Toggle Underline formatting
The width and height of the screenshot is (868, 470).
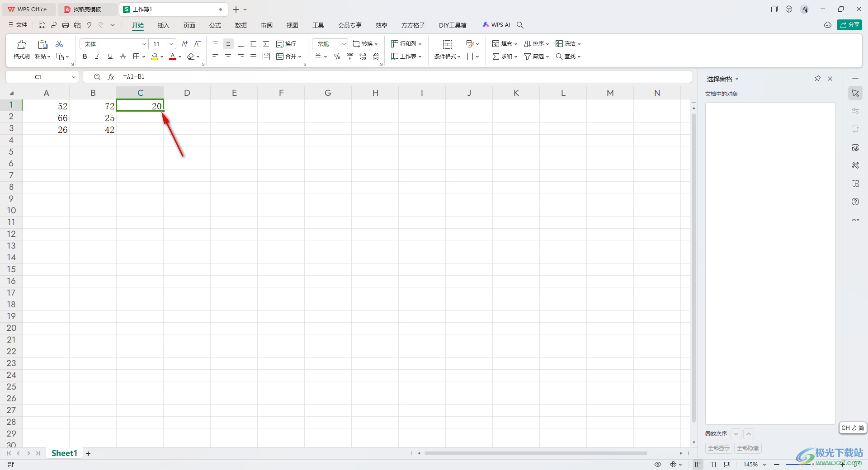coord(110,56)
